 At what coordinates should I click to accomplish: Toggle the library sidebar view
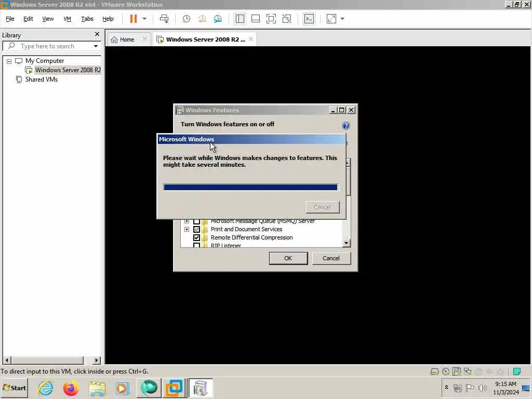[240, 19]
